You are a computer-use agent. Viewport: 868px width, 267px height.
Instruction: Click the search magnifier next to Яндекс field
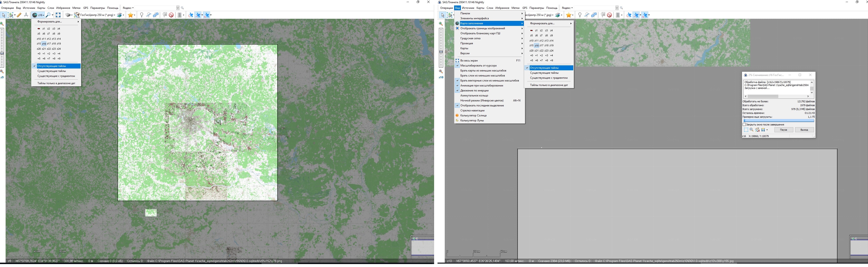coord(182,8)
